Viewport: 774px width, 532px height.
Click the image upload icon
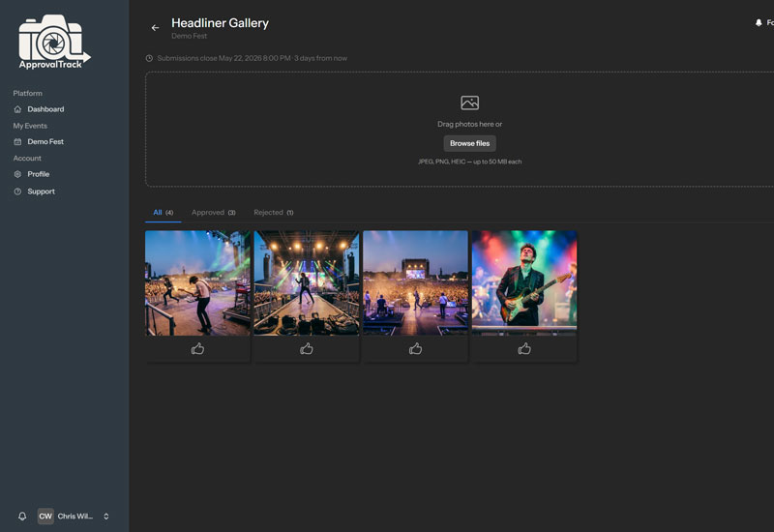[469, 103]
